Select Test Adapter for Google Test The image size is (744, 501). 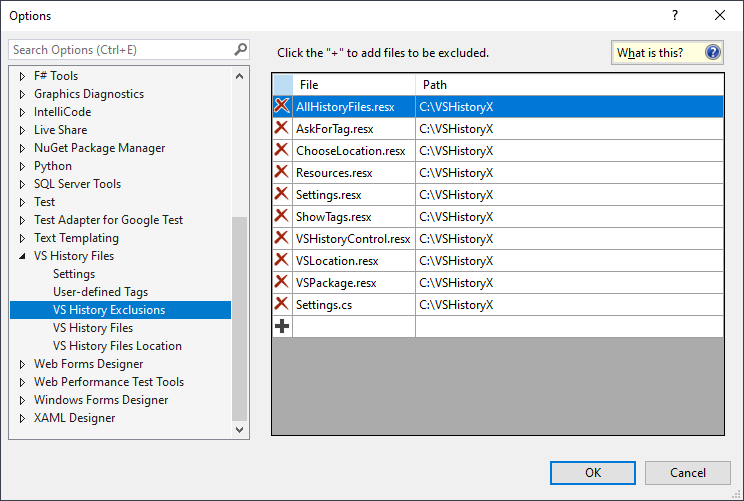[108, 220]
